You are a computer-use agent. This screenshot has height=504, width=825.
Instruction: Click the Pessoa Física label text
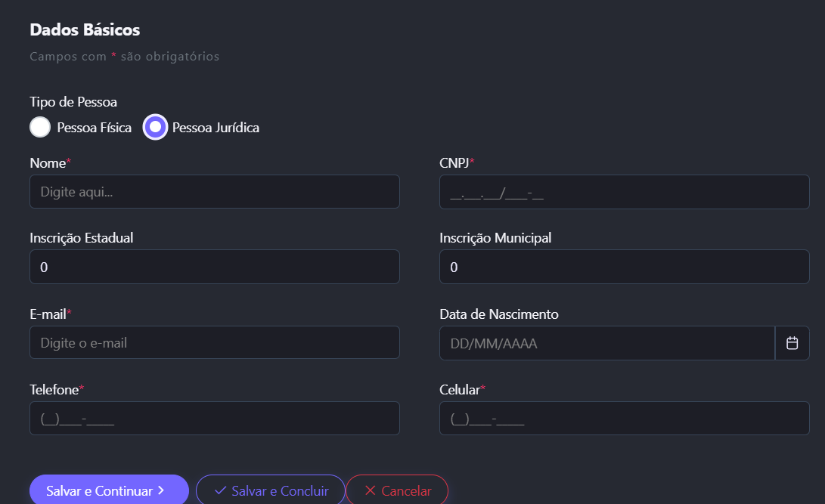coord(94,128)
